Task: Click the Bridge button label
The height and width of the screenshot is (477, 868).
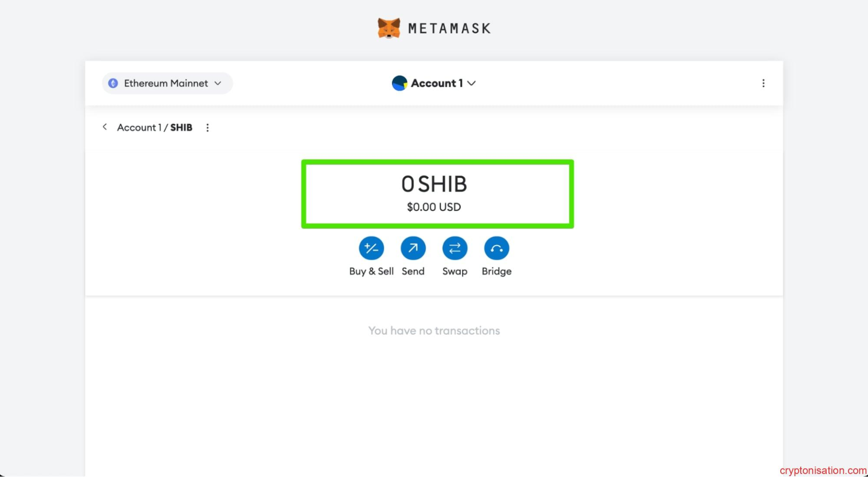Action: pos(496,271)
